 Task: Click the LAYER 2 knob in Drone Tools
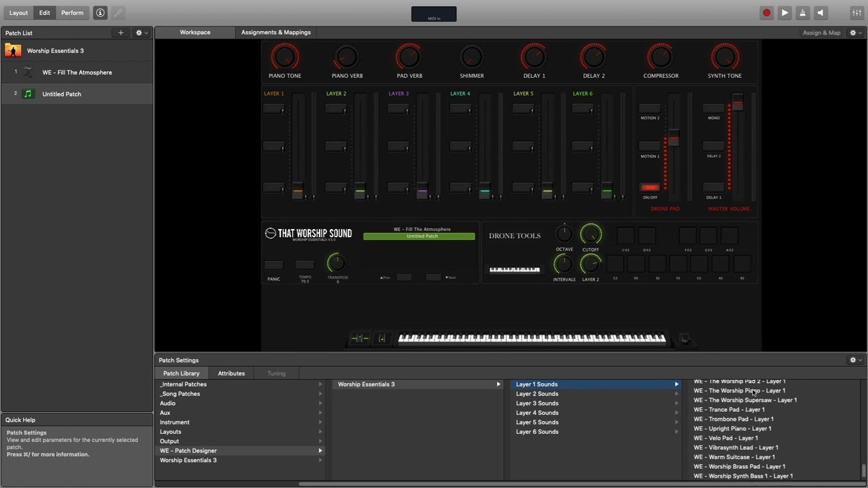tap(591, 264)
